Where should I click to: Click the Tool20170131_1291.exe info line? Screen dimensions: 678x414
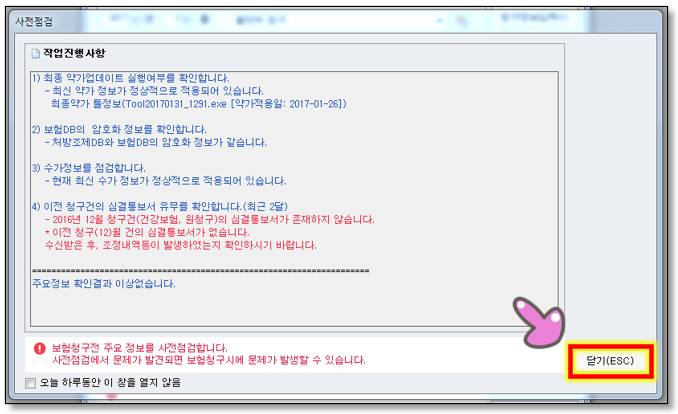pyautogui.click(x=198, y=104)
